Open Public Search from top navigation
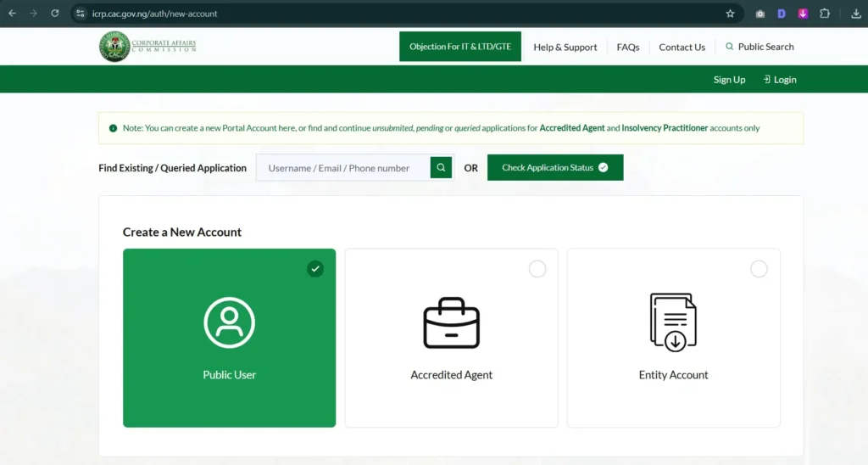 point(759,47)
